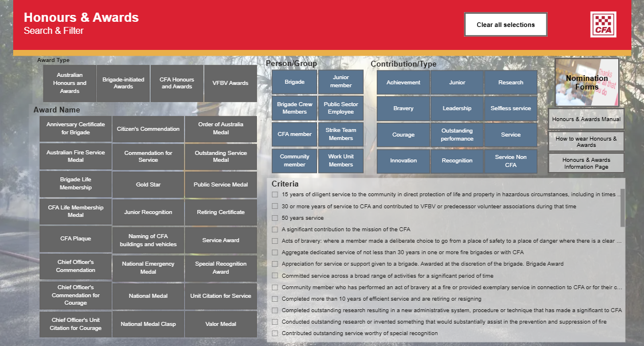Screen dimensions: 644x346
Task: Pick Australian Honours and Awards type
Action: [69, 83]
